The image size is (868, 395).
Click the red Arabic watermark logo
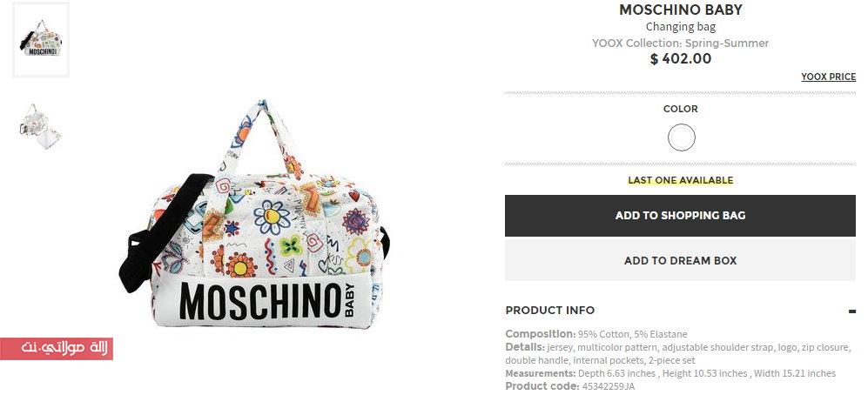[57, 349]
